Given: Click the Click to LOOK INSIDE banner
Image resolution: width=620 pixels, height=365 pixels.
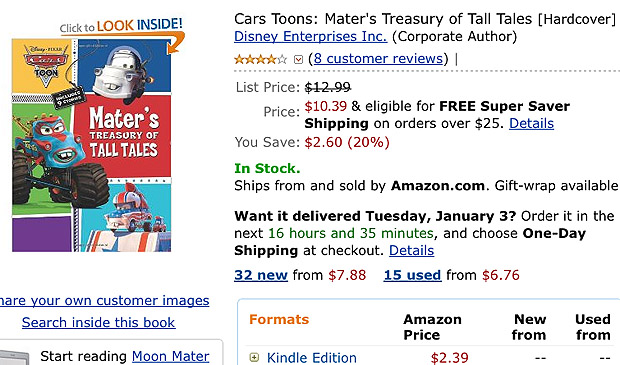Looking at the screenshot, I should point(121,26).
